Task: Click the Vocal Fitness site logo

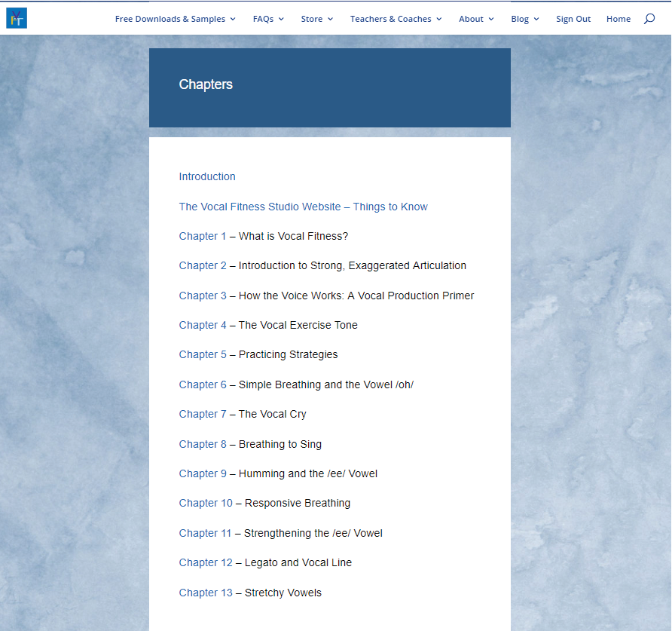Action: click(17, 18)
